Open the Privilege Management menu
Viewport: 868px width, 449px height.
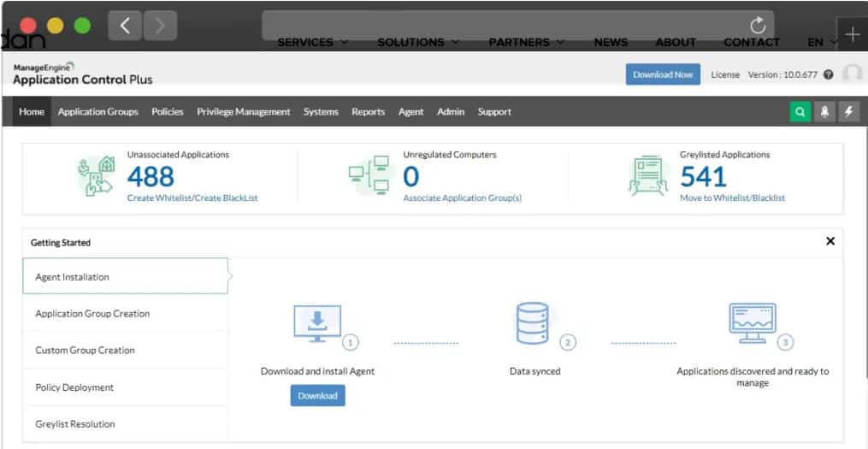[x=243, y=112]
